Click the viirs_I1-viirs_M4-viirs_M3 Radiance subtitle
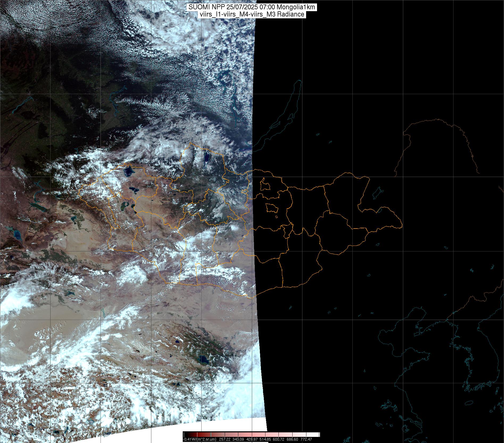This screenshot has width=504, height=443. (x=252, y=14)
